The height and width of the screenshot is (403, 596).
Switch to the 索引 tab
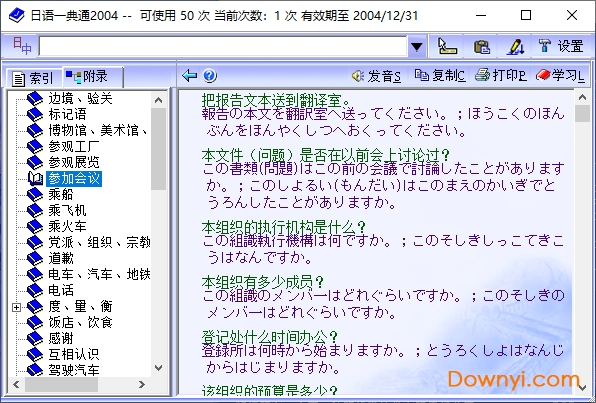click(33, 78)
